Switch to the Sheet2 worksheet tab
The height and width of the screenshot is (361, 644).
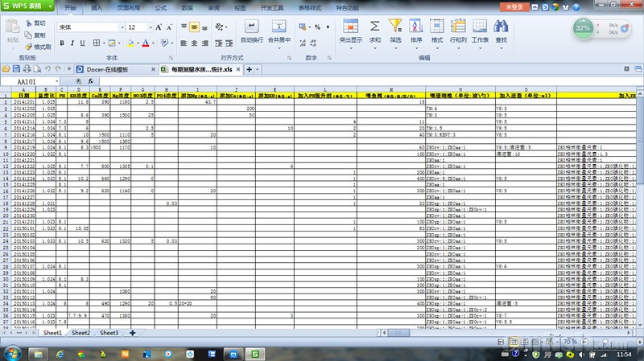pyautogui.click(x=79, y=333)
